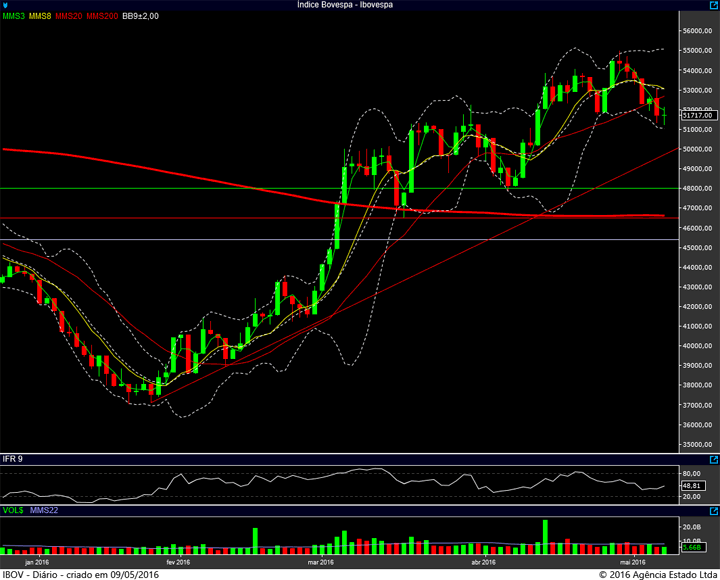Screen dimensions: 720x580
Task: Click the Índice Bovespa - Ibovespa title
Action: pyautogui.click(x=345, y=5)
